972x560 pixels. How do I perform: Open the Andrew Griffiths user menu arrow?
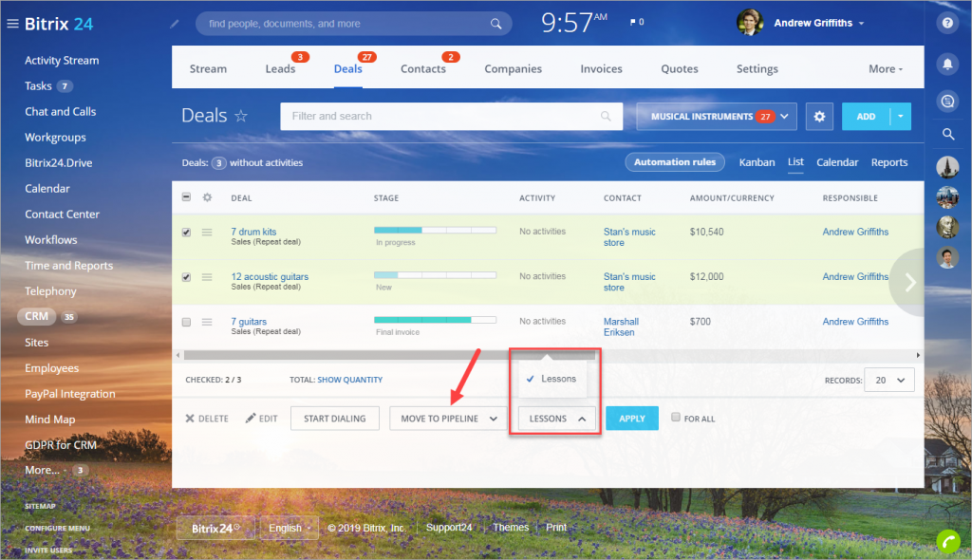pos(861,24)
